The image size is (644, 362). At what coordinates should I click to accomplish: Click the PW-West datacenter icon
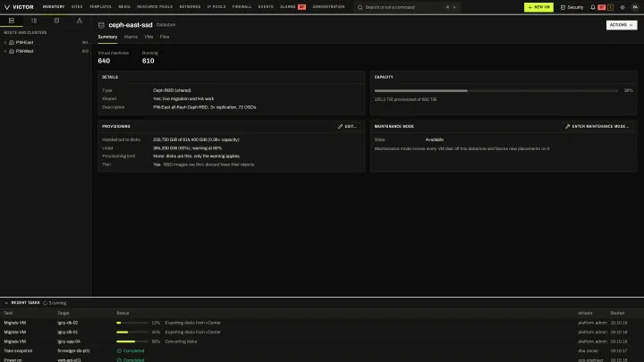(x=12, y=51)
